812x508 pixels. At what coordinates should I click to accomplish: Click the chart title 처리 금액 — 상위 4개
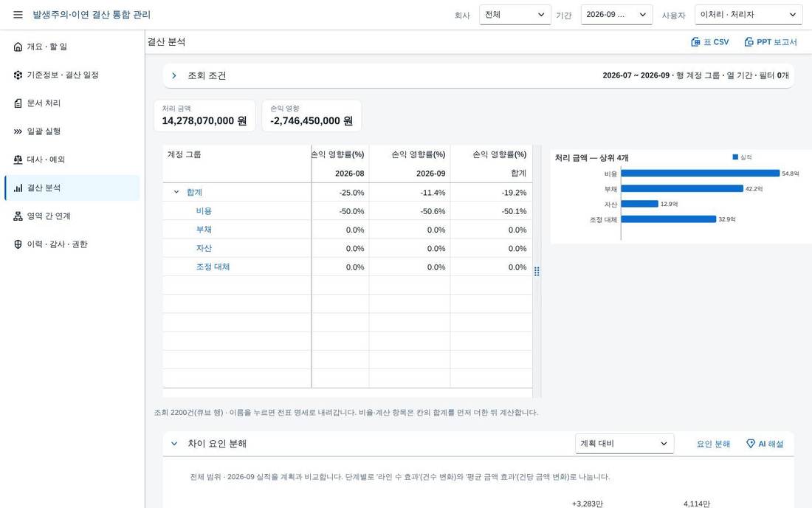[x=591, y=157]
